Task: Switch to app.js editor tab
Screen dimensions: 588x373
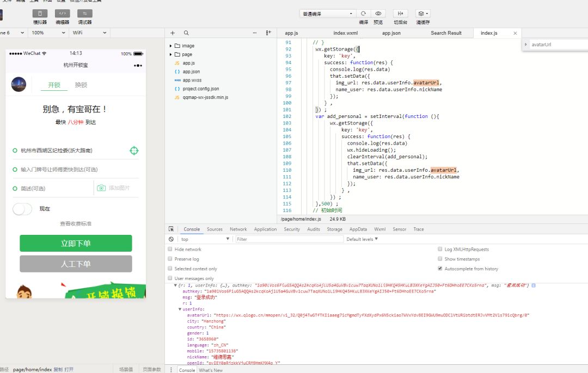Action: tap(291, 33)
